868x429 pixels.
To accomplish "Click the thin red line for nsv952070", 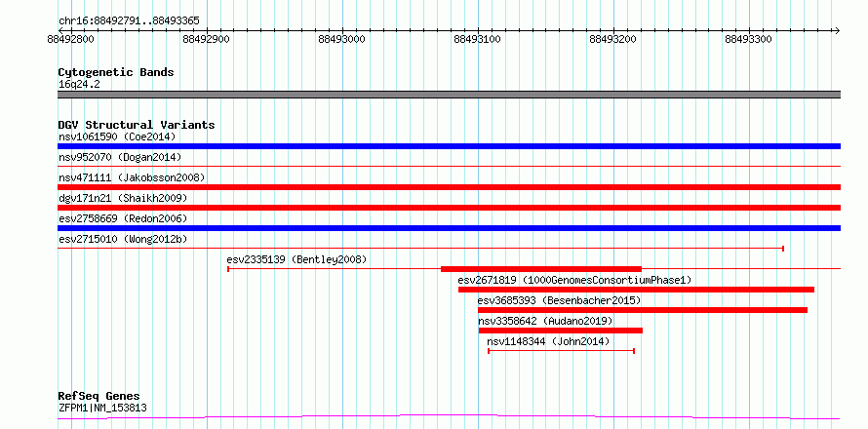I will 449,166.
